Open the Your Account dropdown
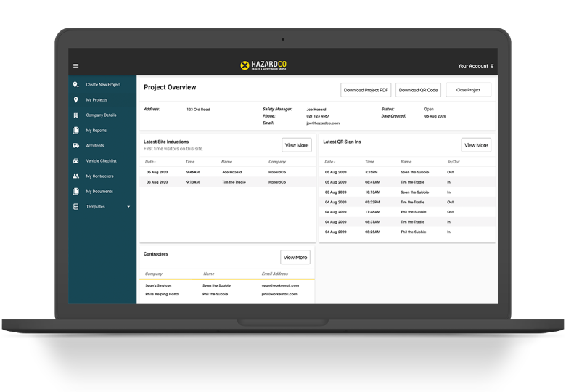 [475, 66]
